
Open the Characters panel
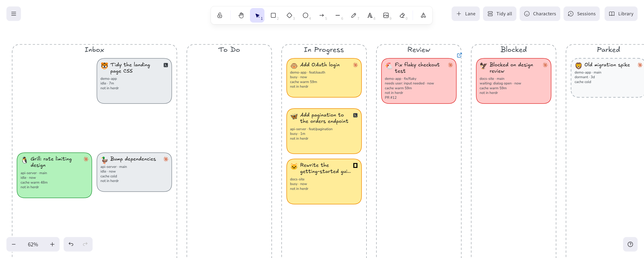[540, 14]
